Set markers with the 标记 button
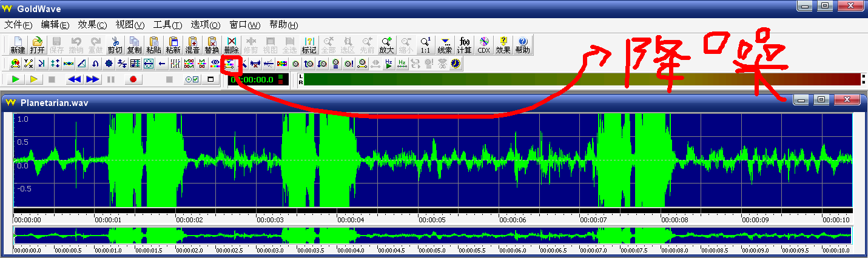868x258 pixels. click(x=309, y=45)
